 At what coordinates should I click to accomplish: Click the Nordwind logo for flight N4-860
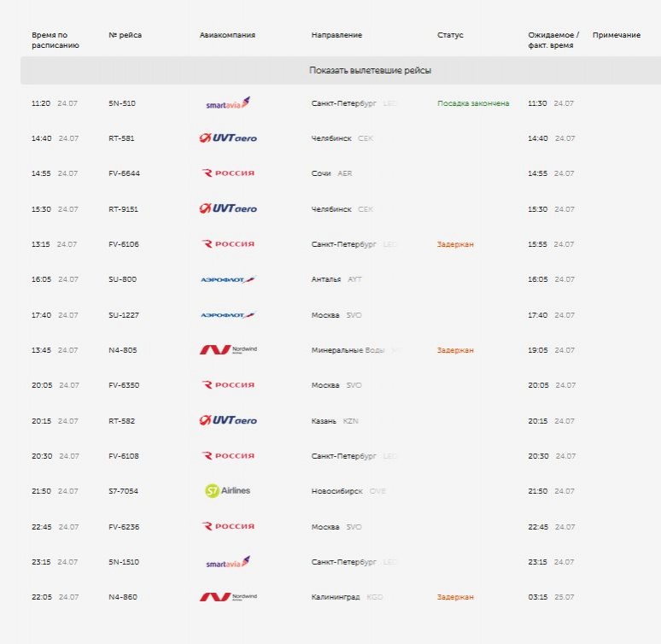click(228, 597)
